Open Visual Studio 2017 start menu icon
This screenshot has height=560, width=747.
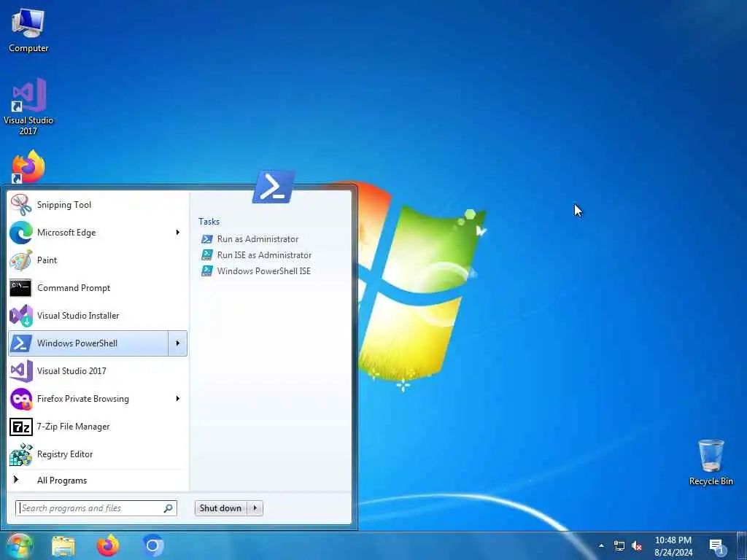coord(21,370)
